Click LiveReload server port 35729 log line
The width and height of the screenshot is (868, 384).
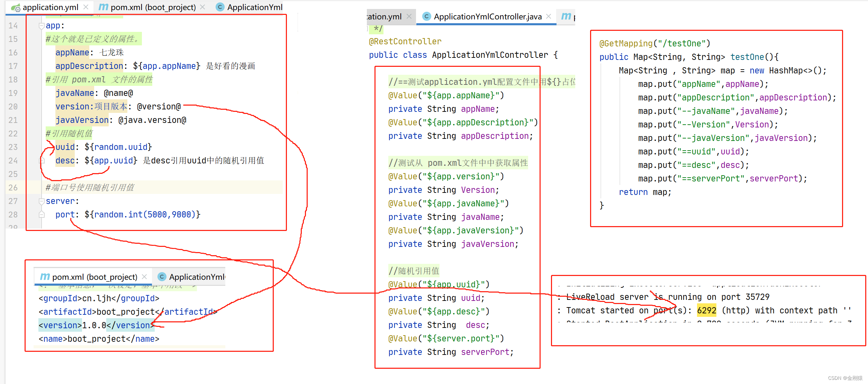(x=663, y=297)
